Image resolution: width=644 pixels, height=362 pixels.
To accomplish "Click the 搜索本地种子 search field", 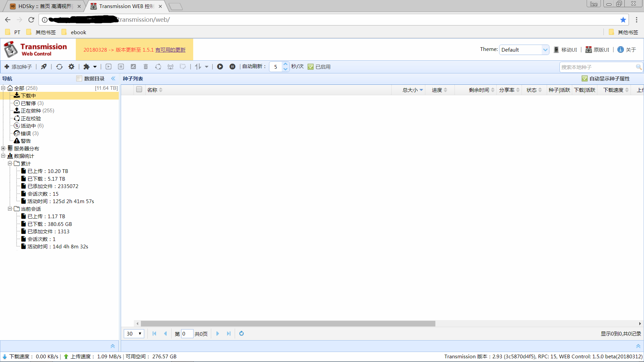I will point(597,67).
